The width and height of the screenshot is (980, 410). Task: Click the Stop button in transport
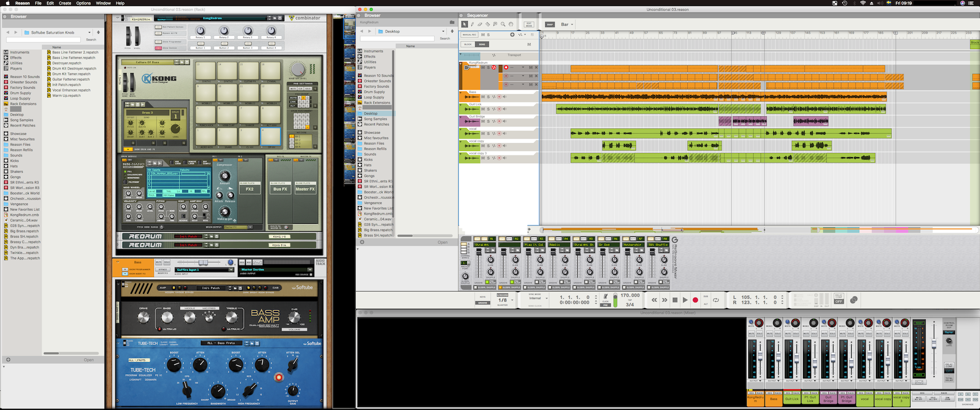coord(675,300)
